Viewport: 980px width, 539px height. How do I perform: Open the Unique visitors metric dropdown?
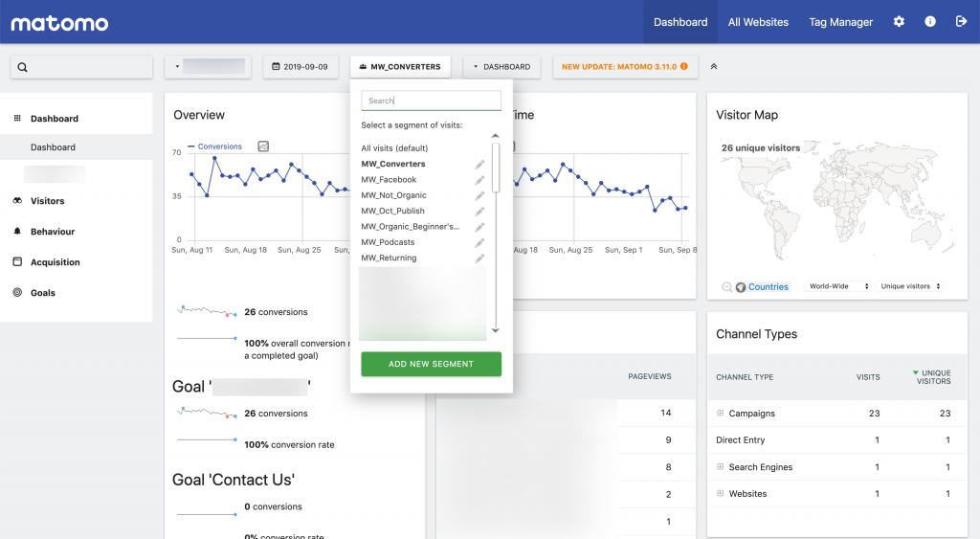910,286
